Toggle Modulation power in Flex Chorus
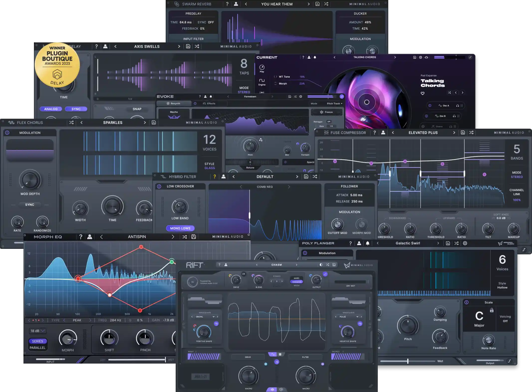 (7, 133)
